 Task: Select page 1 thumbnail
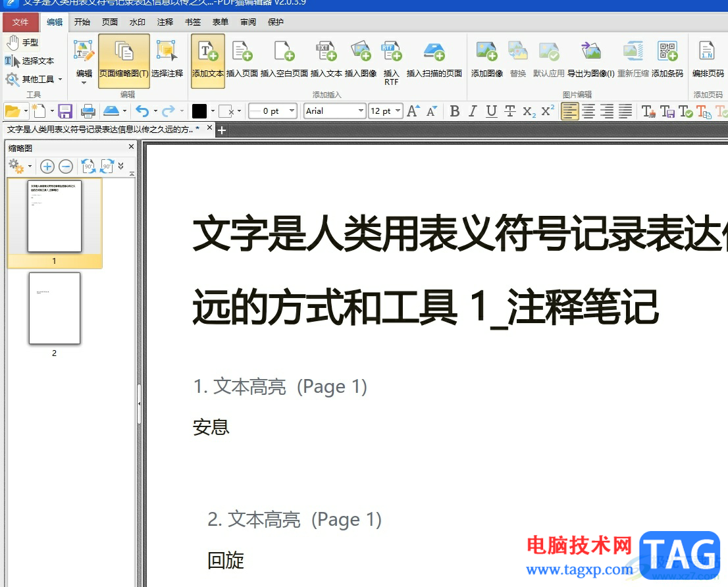[x=55, y=222]
